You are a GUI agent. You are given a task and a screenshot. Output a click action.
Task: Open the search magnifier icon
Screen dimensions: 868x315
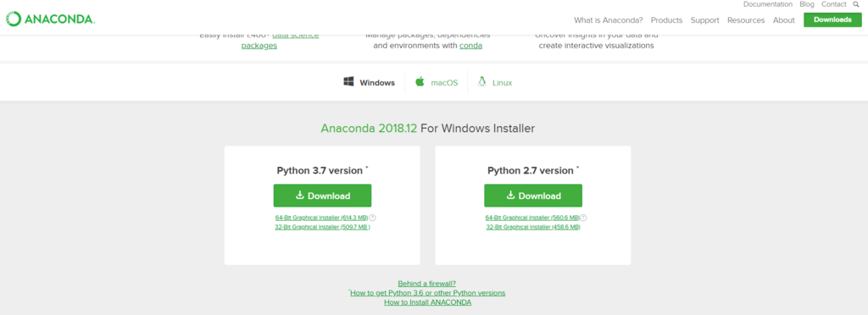click(856, 4)
